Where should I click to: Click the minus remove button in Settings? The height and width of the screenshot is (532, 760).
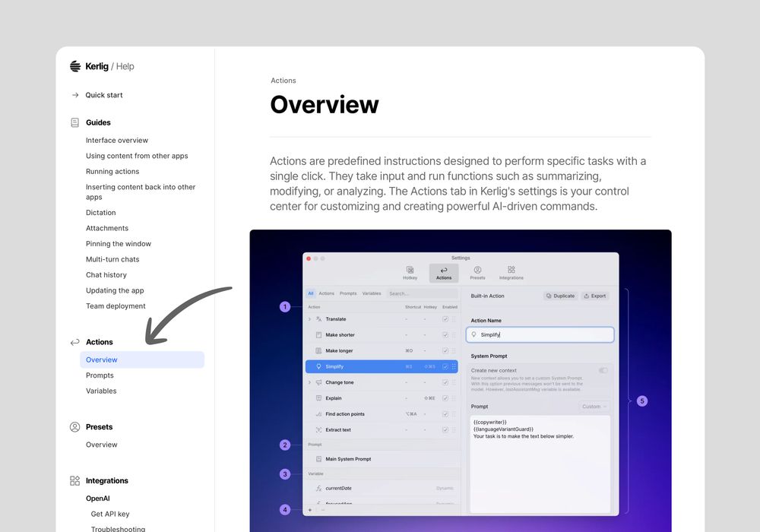click(x=323, y=510)
